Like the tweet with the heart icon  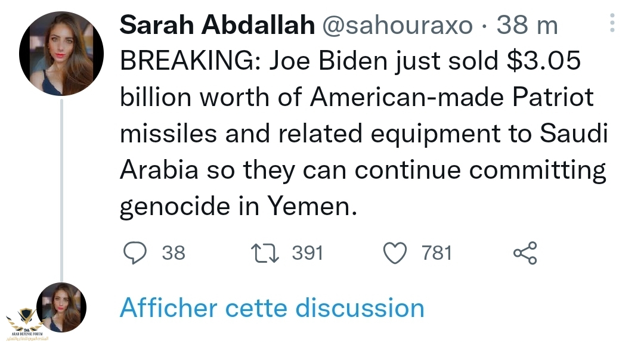coord(394,253)
